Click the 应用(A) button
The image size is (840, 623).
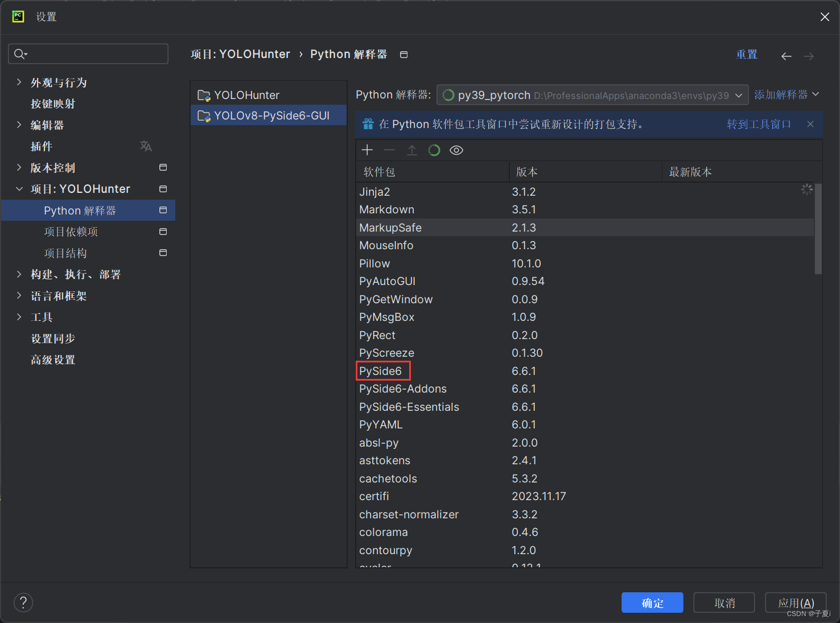(x=796, y=603)
